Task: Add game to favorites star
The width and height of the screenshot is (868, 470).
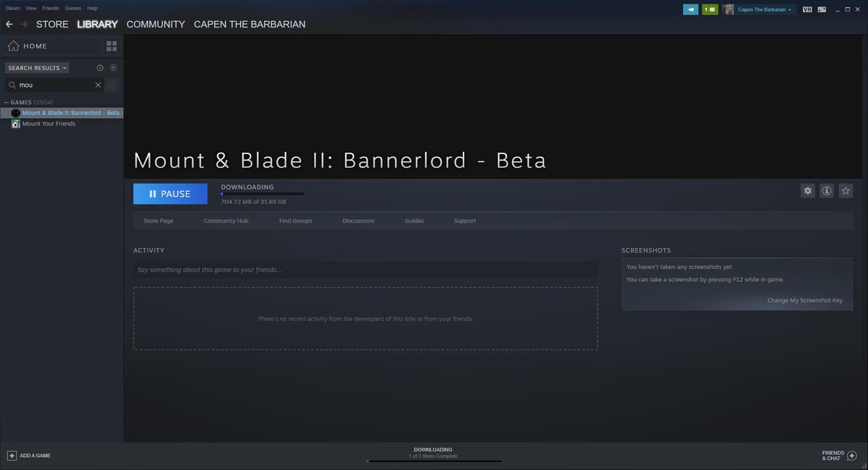Action: click(x=846, y=191)
